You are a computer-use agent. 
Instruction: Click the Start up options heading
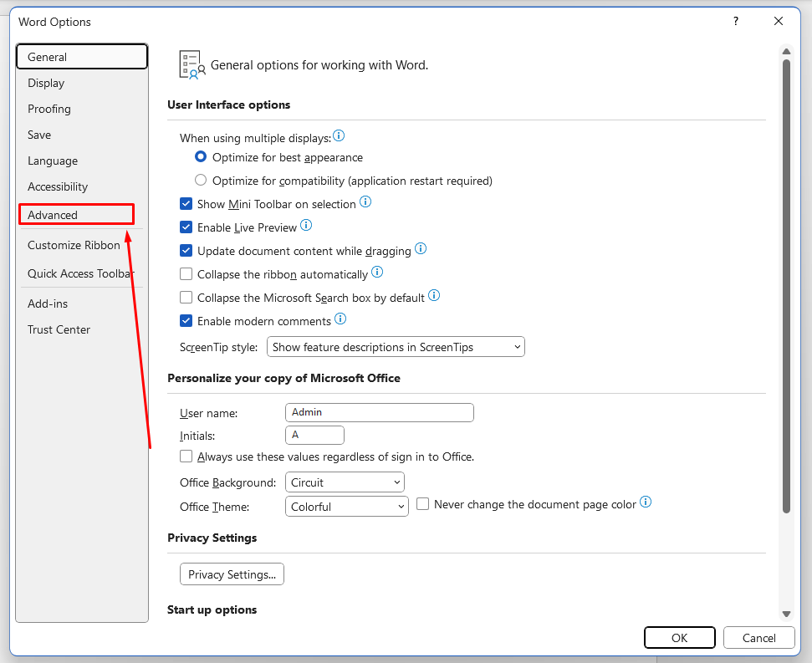tap(212, 609)
